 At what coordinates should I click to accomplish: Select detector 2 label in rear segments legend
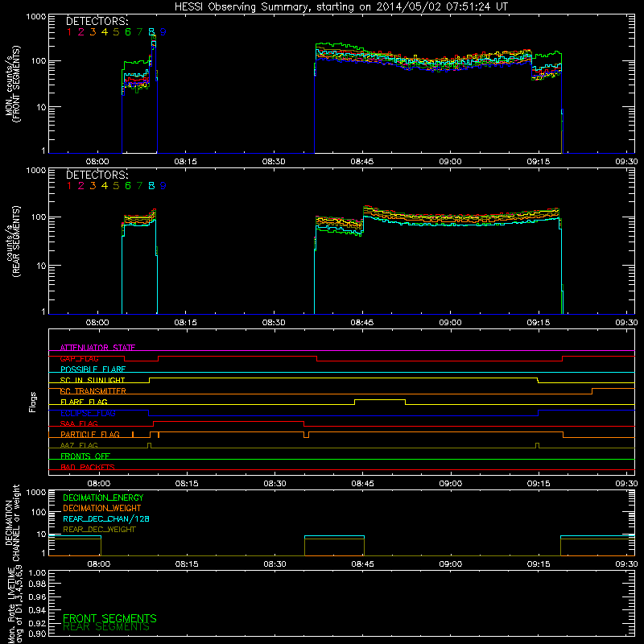pyautogui.click(x=81, y=186)
